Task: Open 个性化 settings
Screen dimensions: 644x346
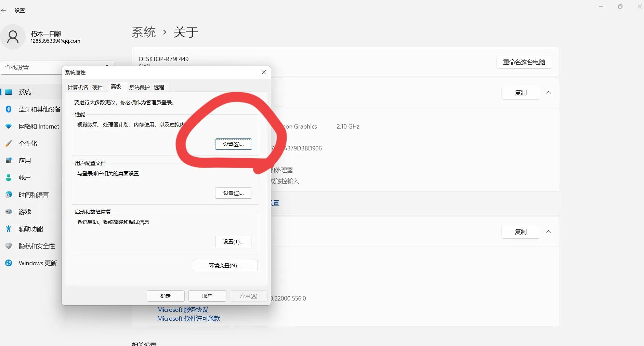Action: click(x=28, y=143)
